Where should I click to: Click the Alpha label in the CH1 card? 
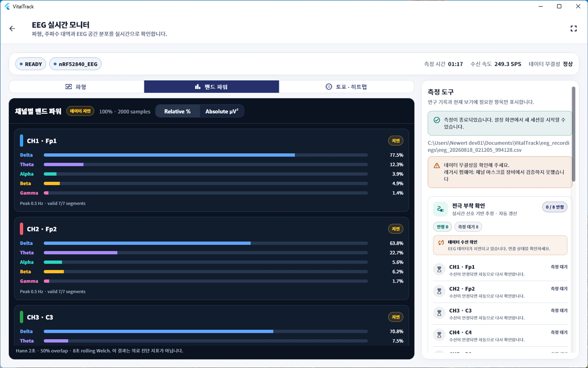(27, 174)
